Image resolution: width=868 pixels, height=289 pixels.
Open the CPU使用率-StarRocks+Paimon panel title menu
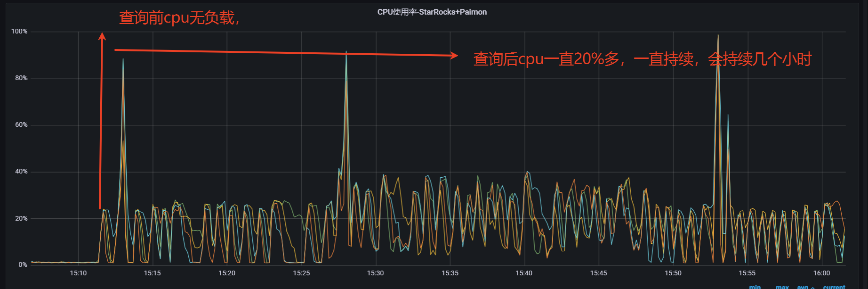click(432, 12)
